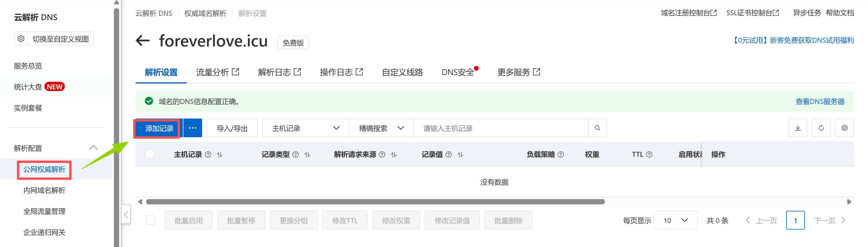Sort by 主机记录 column
This screenshot has height=247, width=868.
click(220, 155)
